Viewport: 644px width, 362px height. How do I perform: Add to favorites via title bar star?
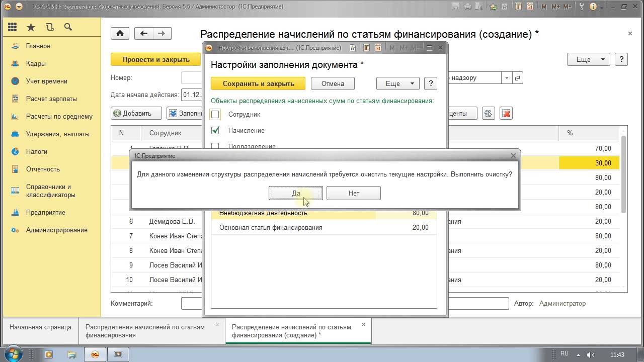click(494, 7)
